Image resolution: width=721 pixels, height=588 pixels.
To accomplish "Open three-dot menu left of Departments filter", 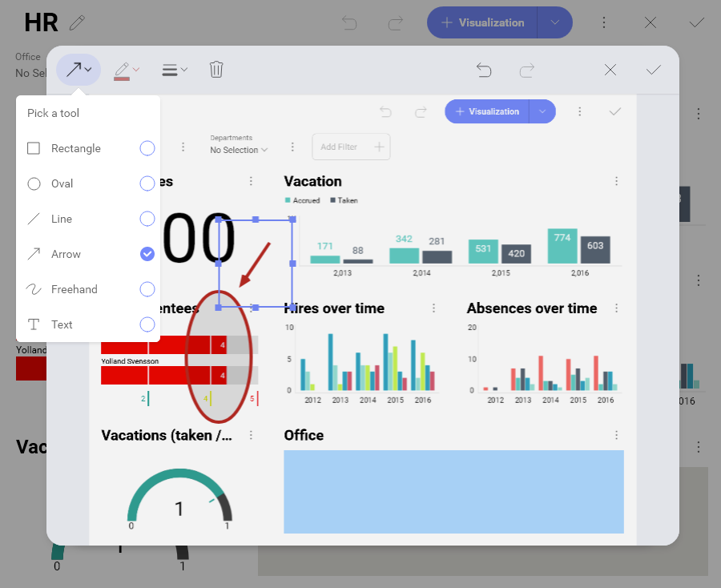I will tap(183, 147).
